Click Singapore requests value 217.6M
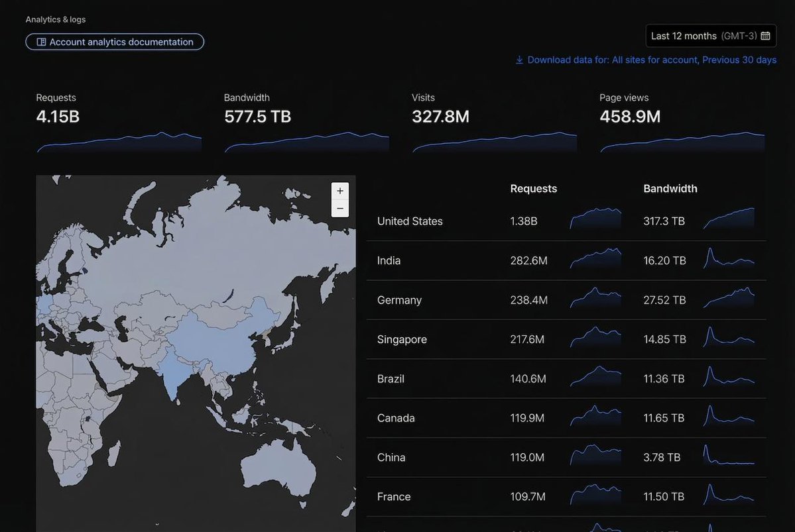The height and width of the screenshot is (532, 795). click(527, 339)
